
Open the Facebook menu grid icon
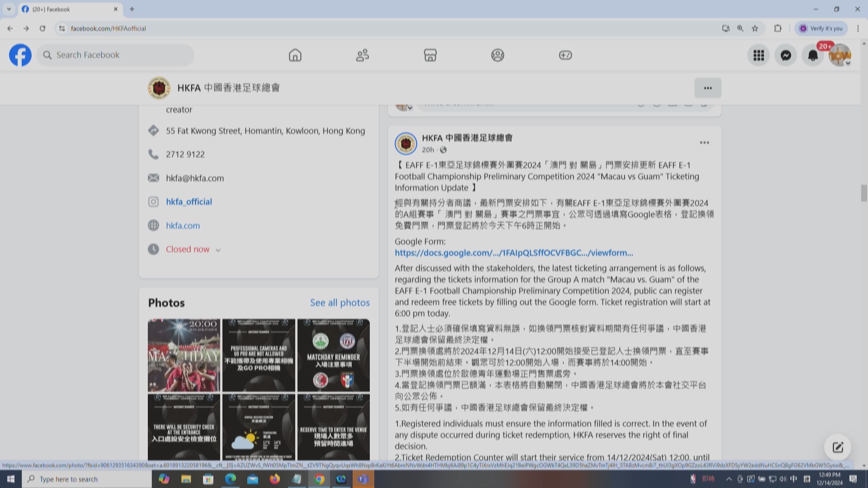click(758, 55)
